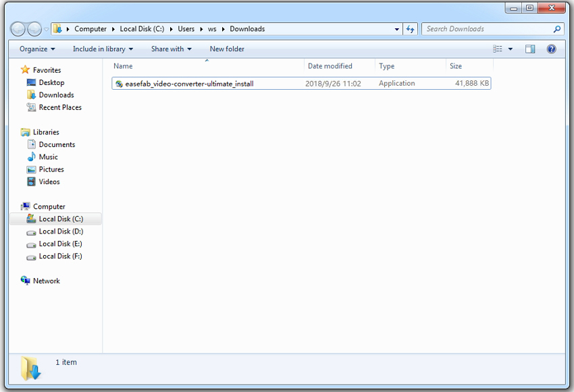Image resolution: width=574 pixels, height=392 pixels.
Task: Click the Libraries icon in navigation pane
Action: click(x=25, y=132)
